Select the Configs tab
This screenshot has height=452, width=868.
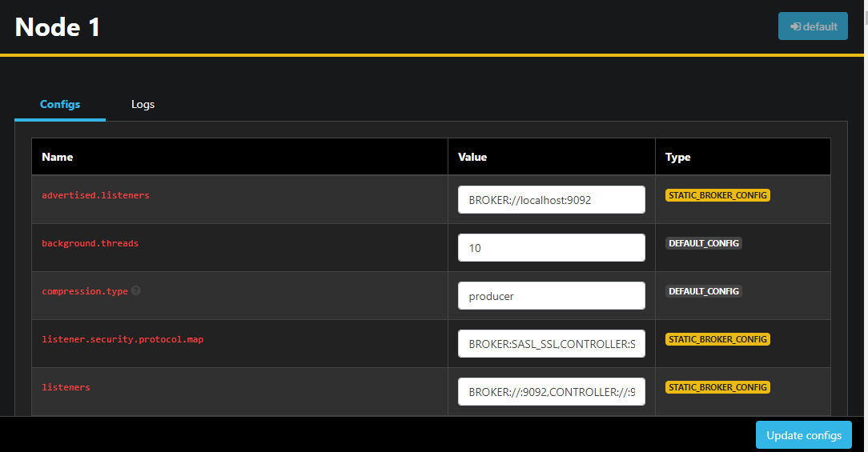coord(60,104)
